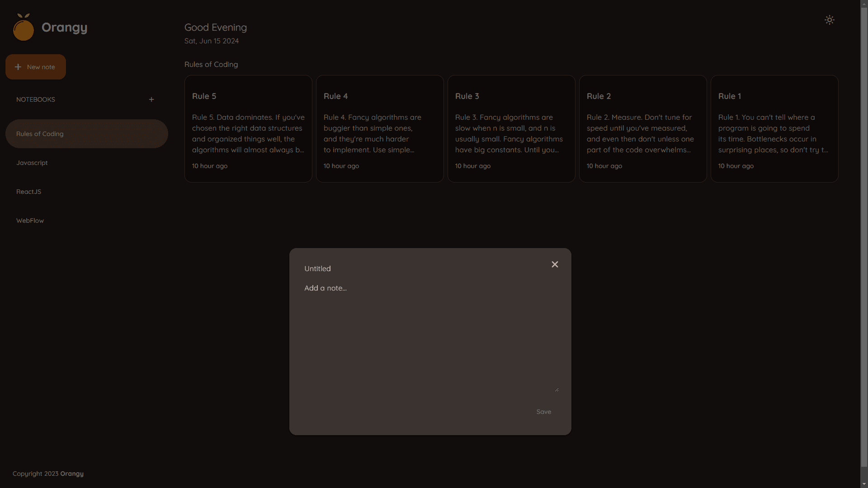Open the Rule 3 note card
Viewport: 868px width, 488px height.
pos(511,129)
